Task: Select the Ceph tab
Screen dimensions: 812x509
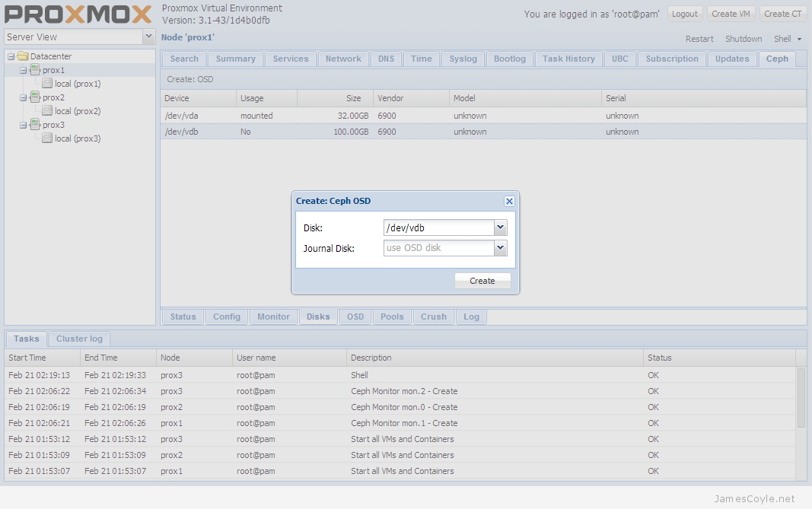Action: (777, 59)
